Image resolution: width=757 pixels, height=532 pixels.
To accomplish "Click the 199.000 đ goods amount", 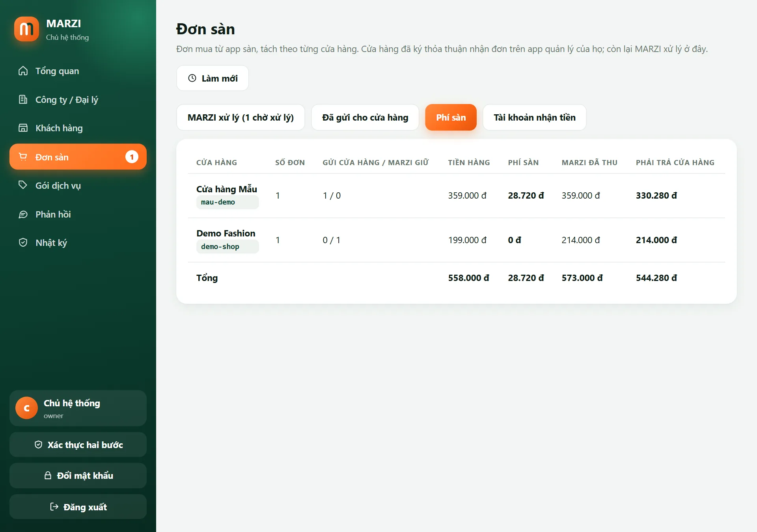I will point(467,240).
